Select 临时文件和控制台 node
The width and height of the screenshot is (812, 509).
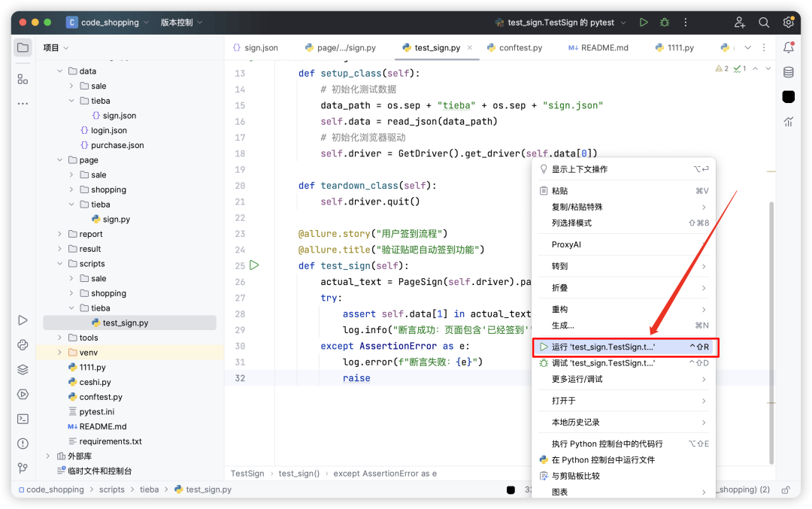[94, 471]
